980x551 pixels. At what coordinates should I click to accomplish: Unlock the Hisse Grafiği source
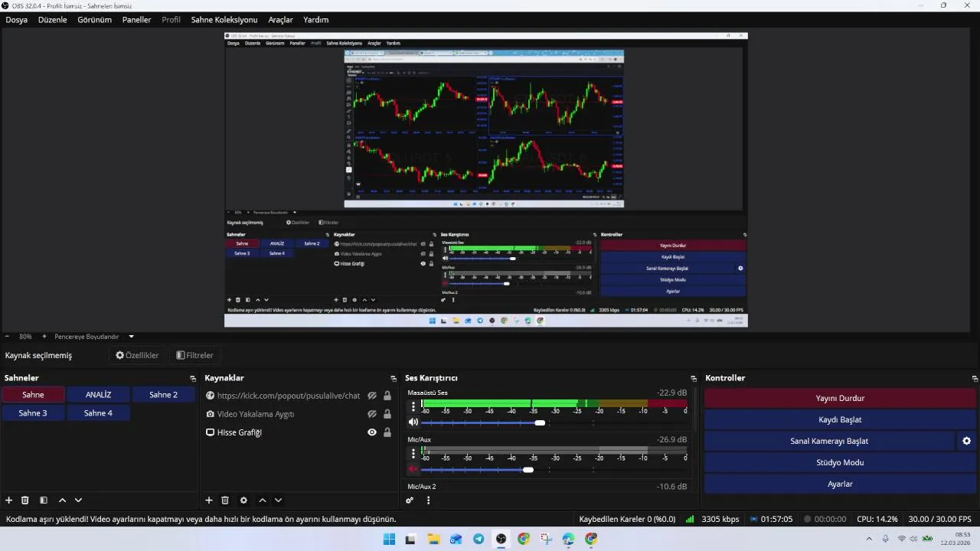pos(387,432)
